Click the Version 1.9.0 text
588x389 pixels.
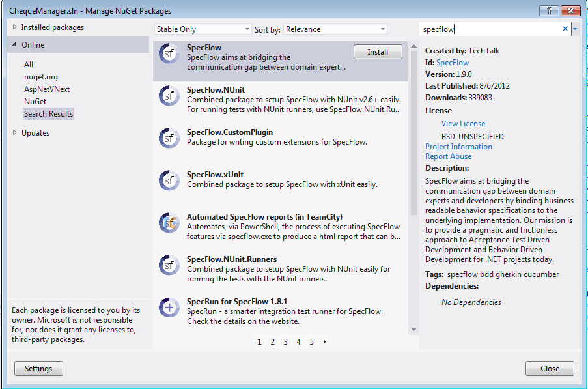pyautogui.click(x=449, y=74)
